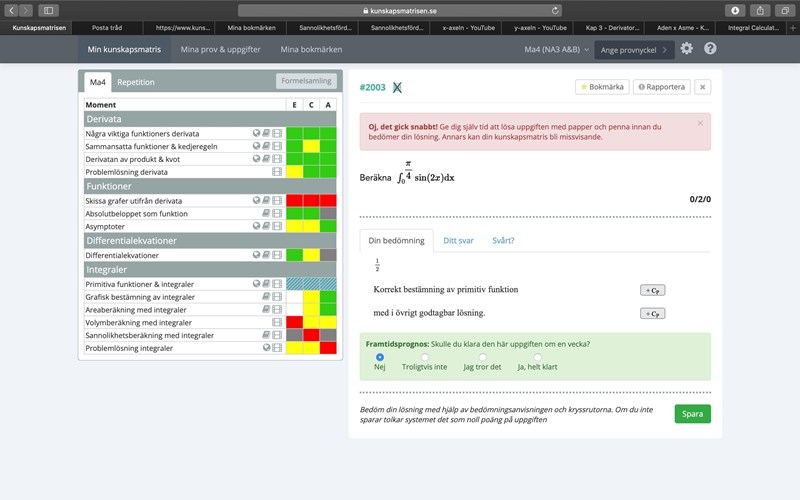Choose 'Jag tror det' radio option
The image size is (800, 500).
click(481, 356)
